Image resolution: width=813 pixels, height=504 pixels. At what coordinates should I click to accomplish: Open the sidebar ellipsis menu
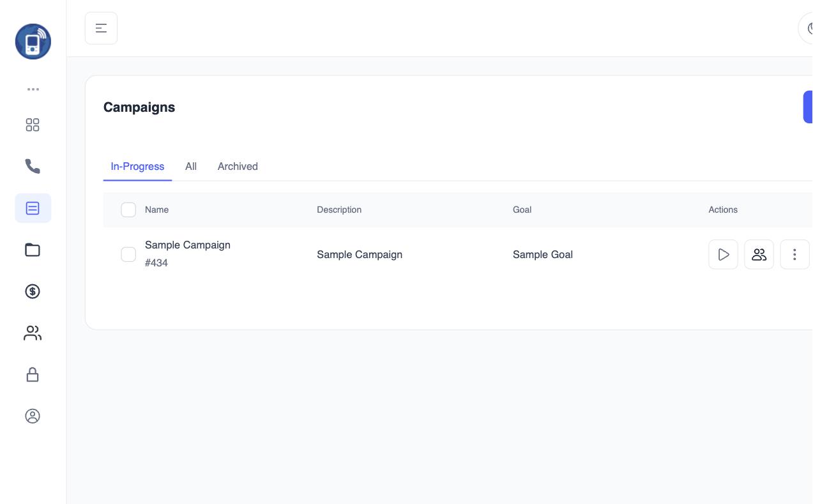click(33, 89)
